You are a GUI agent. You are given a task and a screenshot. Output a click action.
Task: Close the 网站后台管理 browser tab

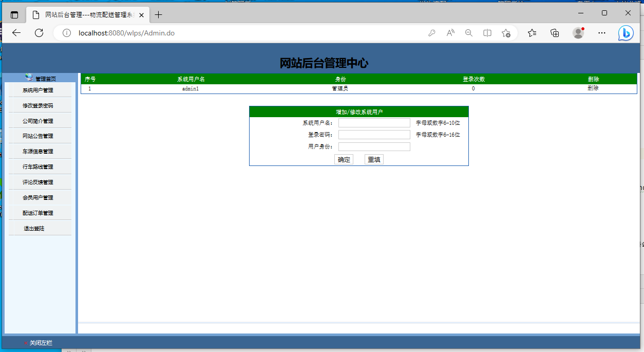[x=141, y=15]
